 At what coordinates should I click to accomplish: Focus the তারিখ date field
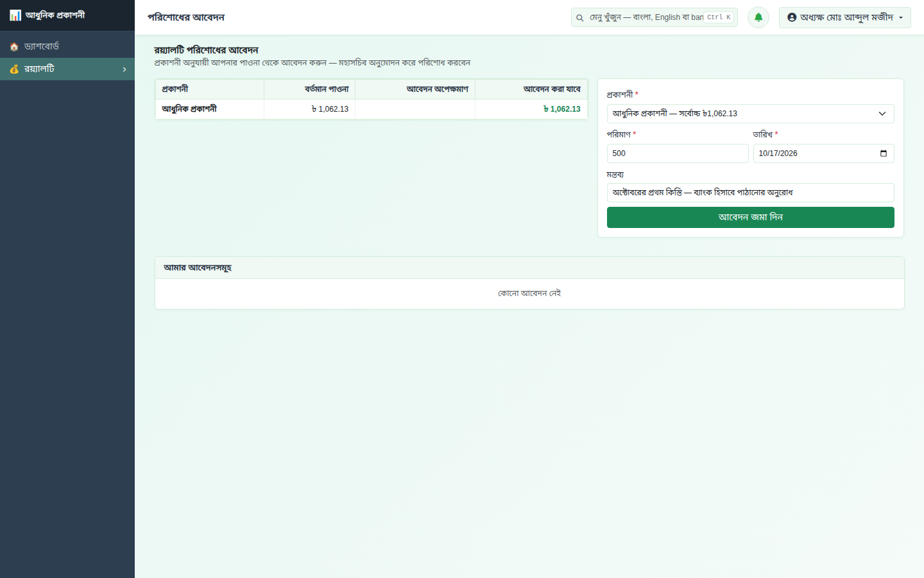click(x=824, y=153)
